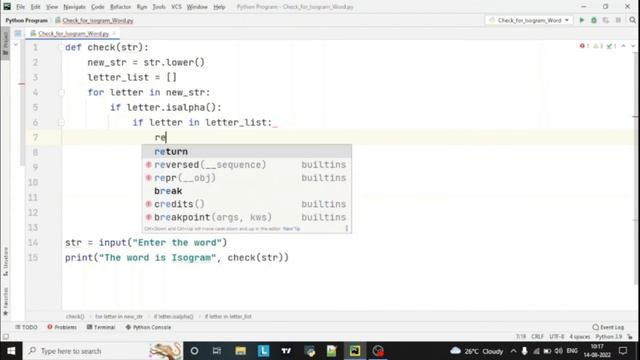The height and width of the screenshot is (360, 640).
Task: Close the Check_for_Isogram_Word.py editor tab
Action: tap(114, 33)
